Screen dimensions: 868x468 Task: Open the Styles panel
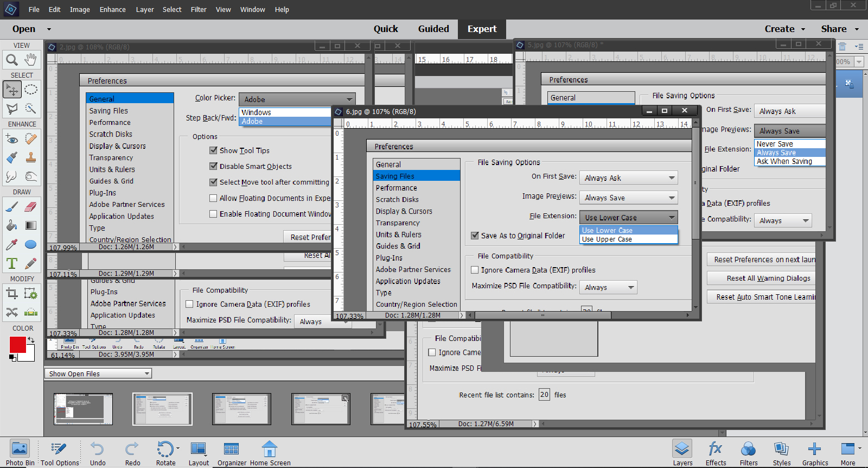782,453
